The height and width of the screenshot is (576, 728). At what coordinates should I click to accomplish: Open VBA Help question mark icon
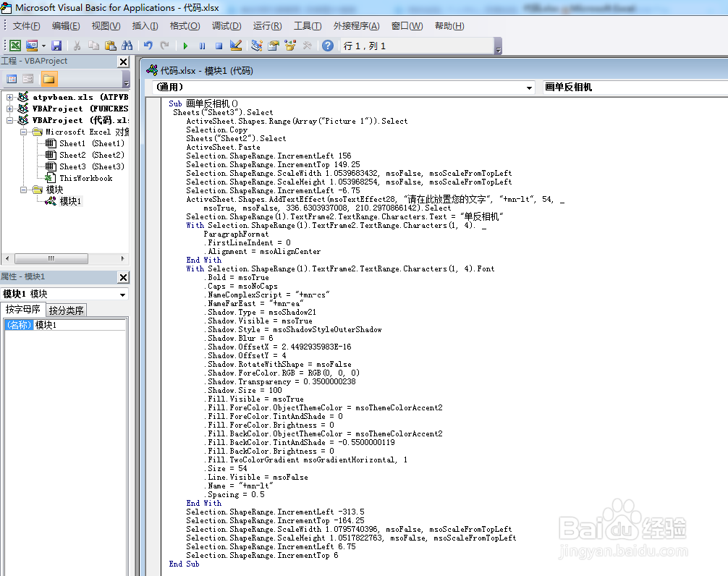click(x=328, y=46)
